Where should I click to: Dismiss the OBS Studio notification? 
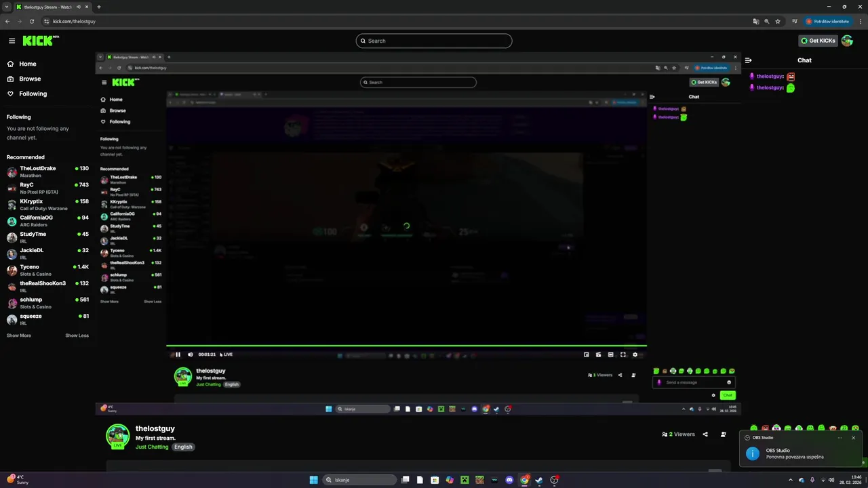(854, 438)
